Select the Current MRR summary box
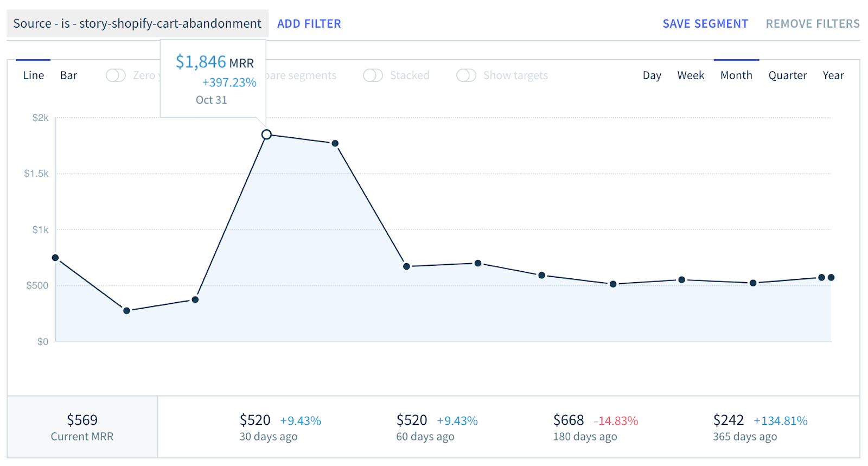 click(x=82, y=427)
